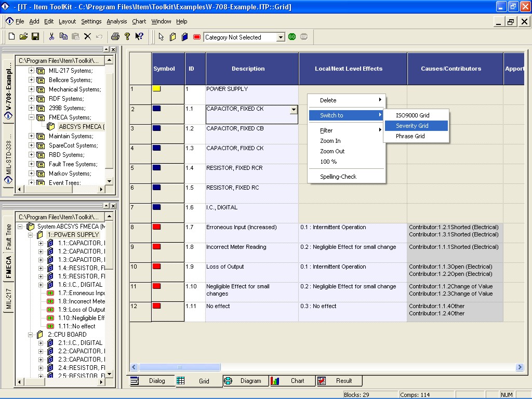This screenshot has width=532, height=399.
Task: Click the yellow symbol of POWER SUPPLY row
Action: click(x=156, y=89)
